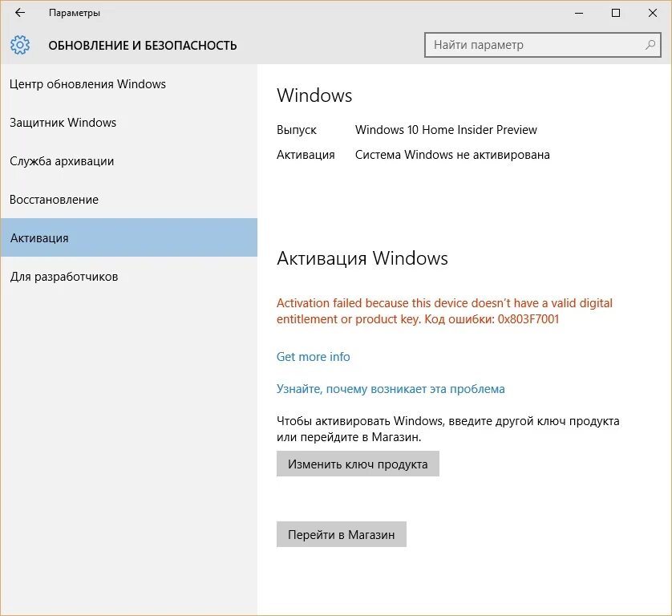Click the "Параметры" window title
672x616 pixels.
pyautogui.click(x=74, y=13)
